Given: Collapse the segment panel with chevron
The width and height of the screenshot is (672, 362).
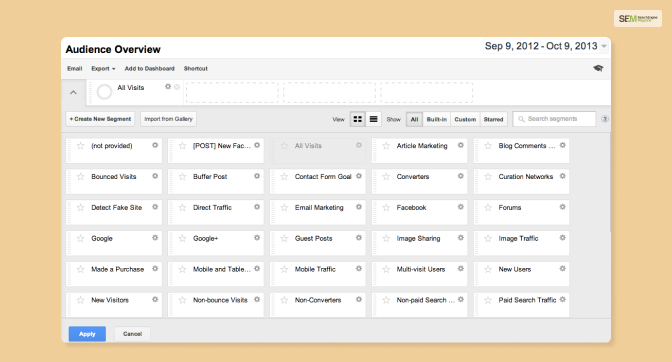Looking at the screenshot, I should 73,93.
